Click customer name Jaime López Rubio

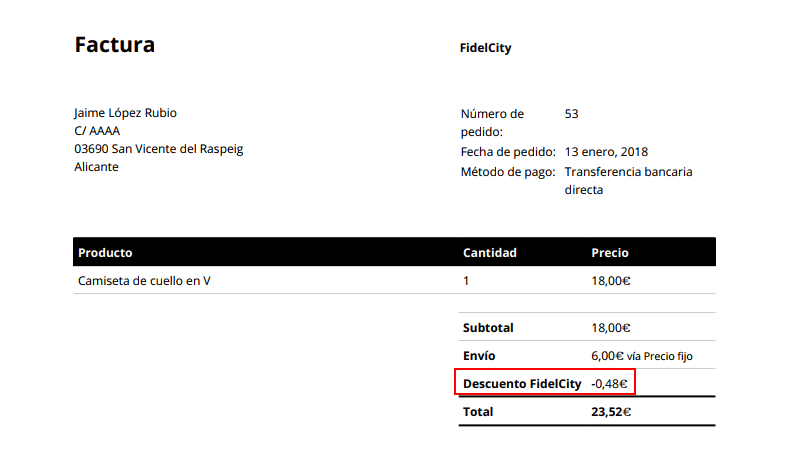[125, 113]
